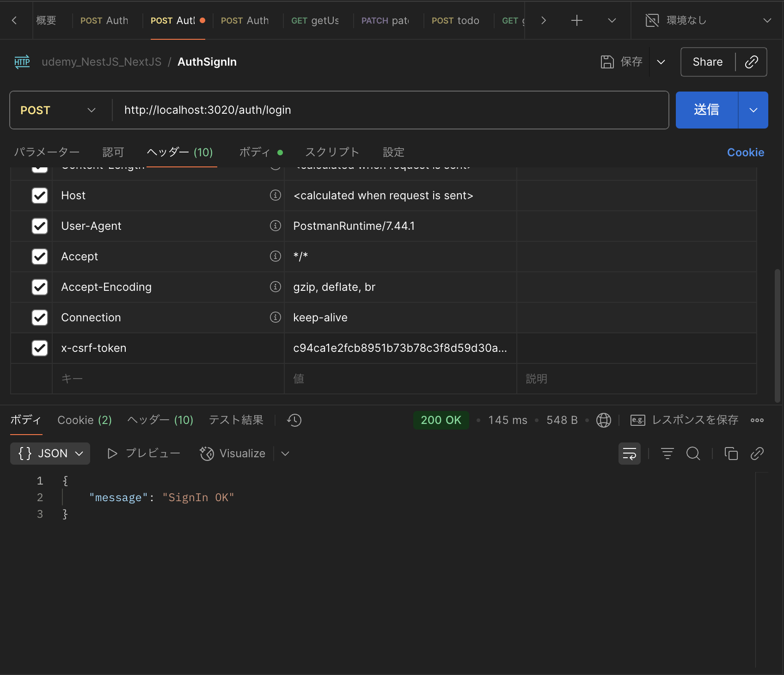
Task: Click the new header キー input field
Action: click(x=168, y=379)
